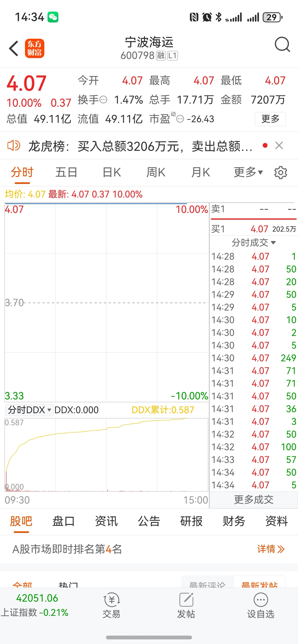Tap the 更多 quote details button

tap(270, 119)
